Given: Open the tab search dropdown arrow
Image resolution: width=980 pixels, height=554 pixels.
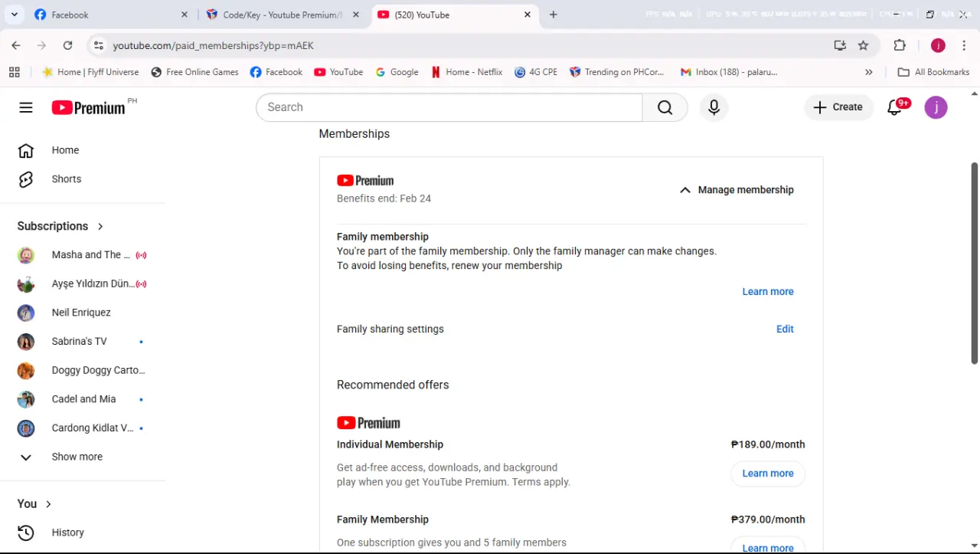Looking at the screenshot, I should pyautogui.click(x=14, y=15).
